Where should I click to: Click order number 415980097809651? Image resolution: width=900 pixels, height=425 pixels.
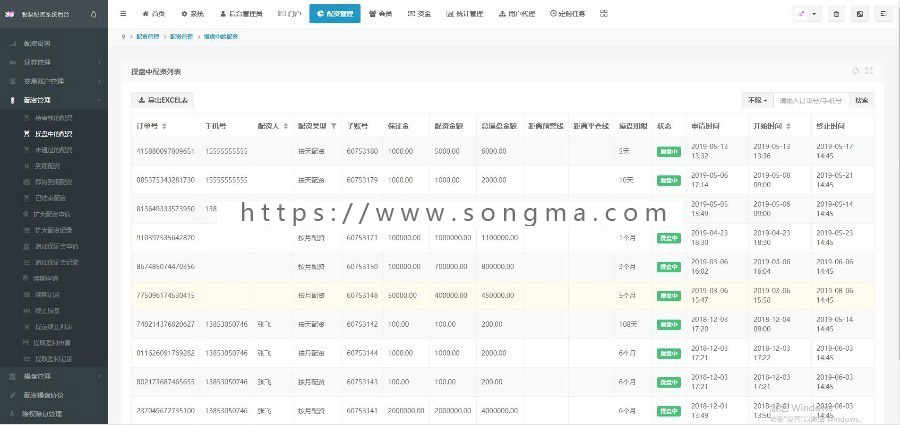tap(165, 151)
